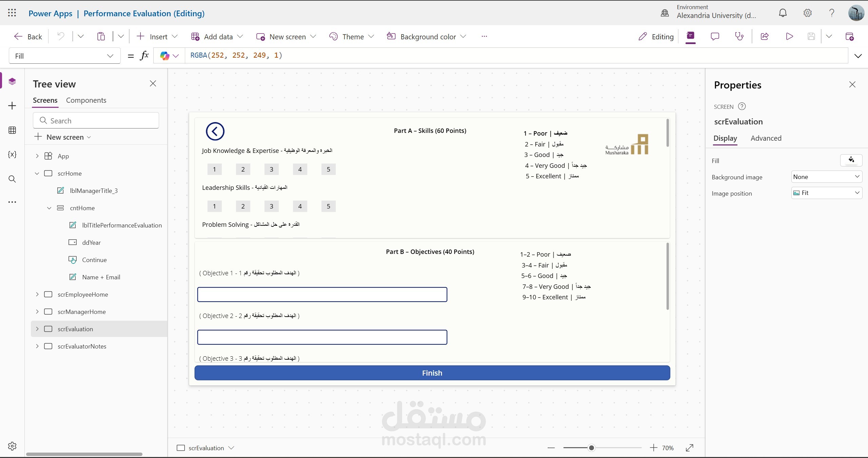Open Power Apps settings gear in the top bar
Screen dimensions: 868x458
[x=807, y=13]
